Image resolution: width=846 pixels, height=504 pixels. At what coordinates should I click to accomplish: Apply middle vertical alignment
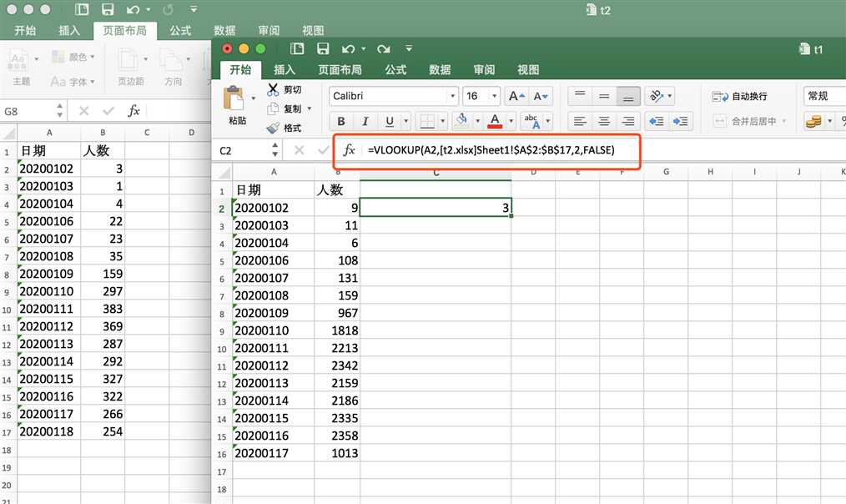coord(604,96)
